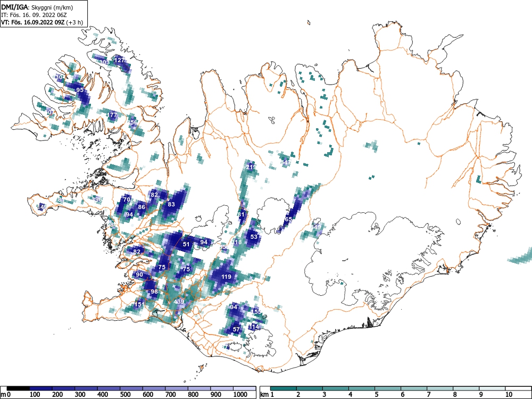Image resolution: width=532 pixels, height=399 pixels.
Task: Pick the swatch between 500 and 600 m
Action: coord(131,388)
